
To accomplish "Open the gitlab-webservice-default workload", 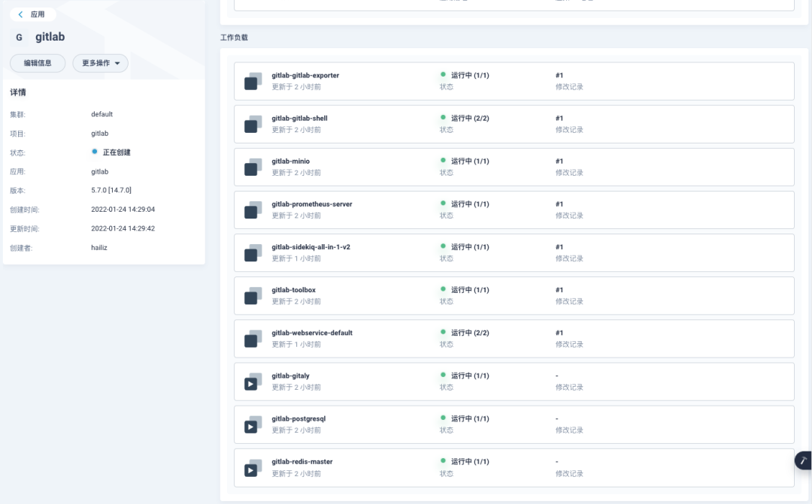I will point(312,333).
